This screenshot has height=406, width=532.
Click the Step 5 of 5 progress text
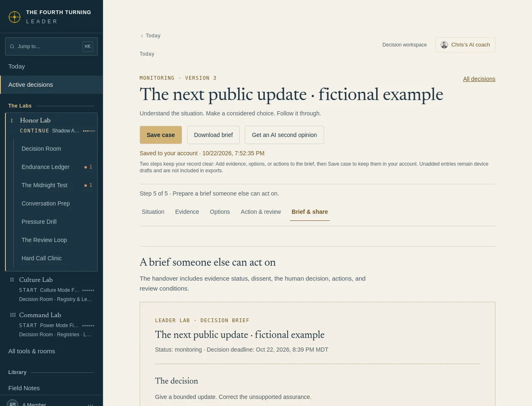click(x=209, y=193)
